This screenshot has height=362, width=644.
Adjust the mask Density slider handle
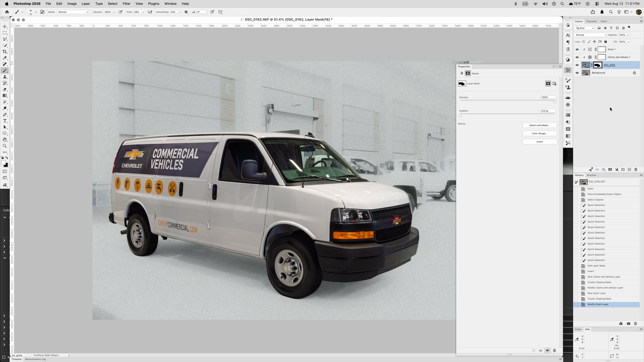coord(555,102)
